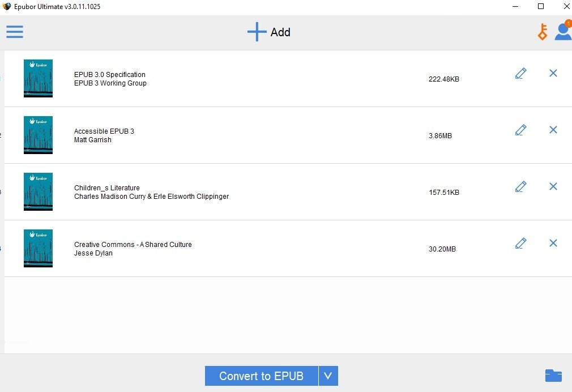The width and height of the screenshot is (572, 392).
Task: Edit metadata for Accessible EPUB 3
Action: pyautogui.click(x=520, y=130)
